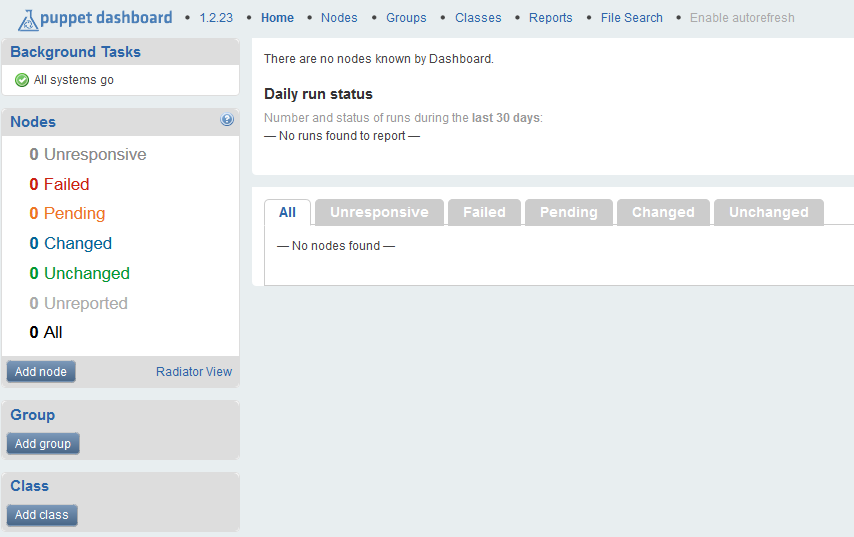Click 0 Changed in the sidebar

pyautogui.click(x=70, y=243)
